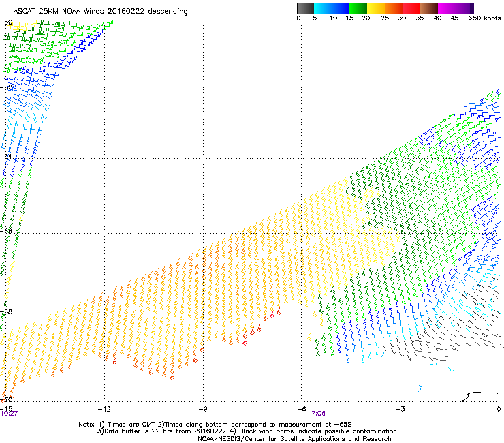This screenshot has height=443, width=504.
Task: Click the '-3' longitude axis label
Action: click(x=400, y=409)
